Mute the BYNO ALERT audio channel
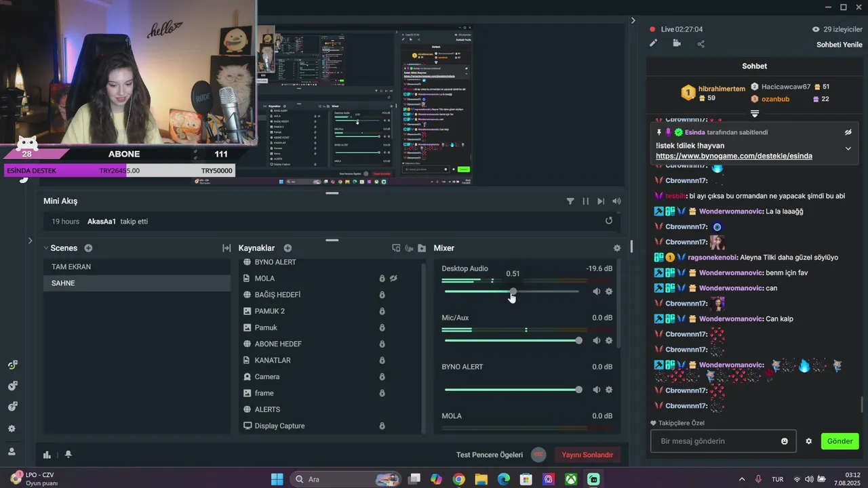The image size is (868, 488). [x=596, y=390]
